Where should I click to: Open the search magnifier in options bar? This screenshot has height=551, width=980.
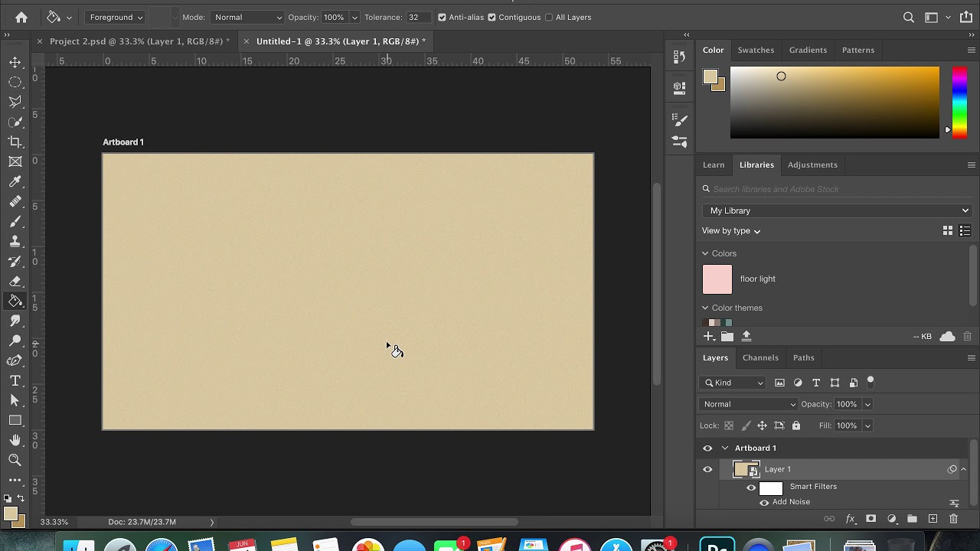click(x=909, y=17)
